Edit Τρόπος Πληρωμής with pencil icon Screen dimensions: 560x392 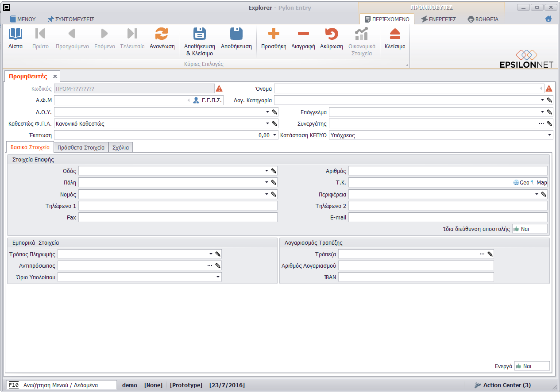coord(217,254)
